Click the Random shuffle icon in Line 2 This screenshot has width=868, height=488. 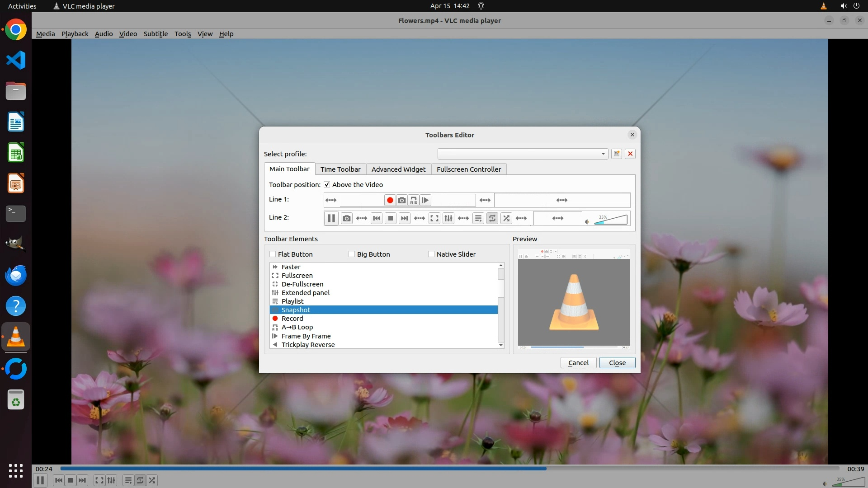pyautogui.click(x=506, y=219)
